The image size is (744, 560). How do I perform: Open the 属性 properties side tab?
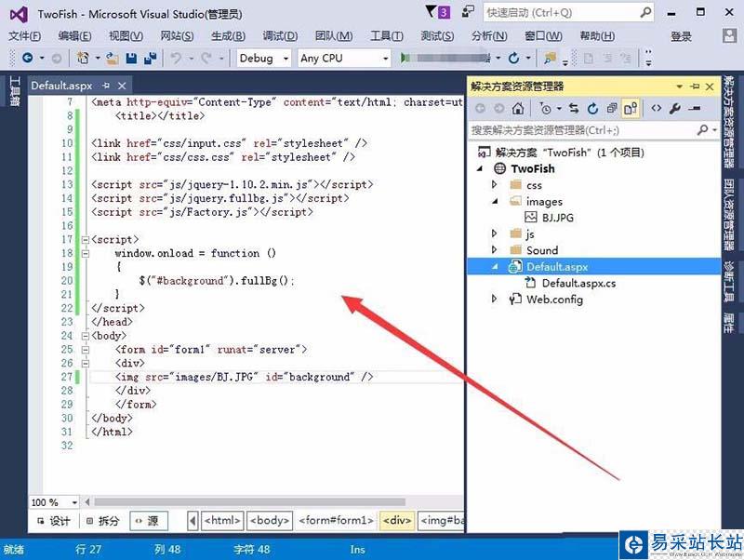point(729,323)
